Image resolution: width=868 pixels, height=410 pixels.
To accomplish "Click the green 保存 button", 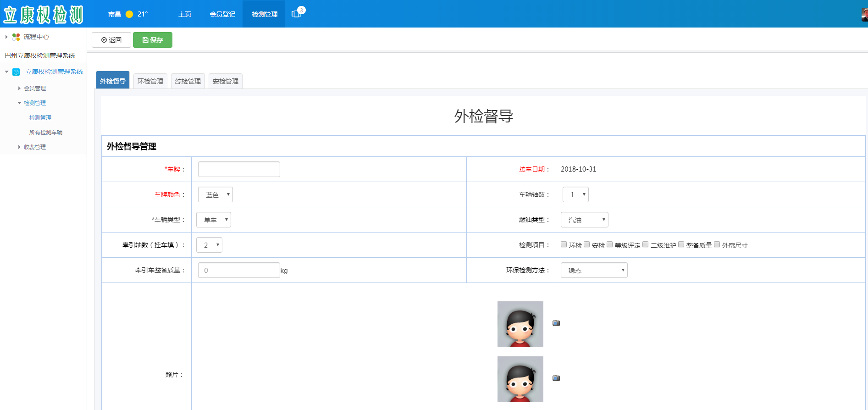I will 153,40.
